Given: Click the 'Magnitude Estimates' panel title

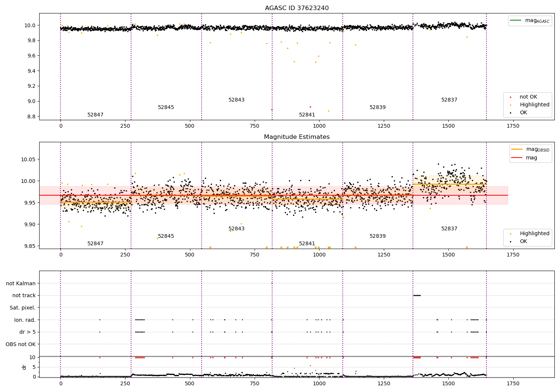Looking at the screenshot, I should click(297, 137).
